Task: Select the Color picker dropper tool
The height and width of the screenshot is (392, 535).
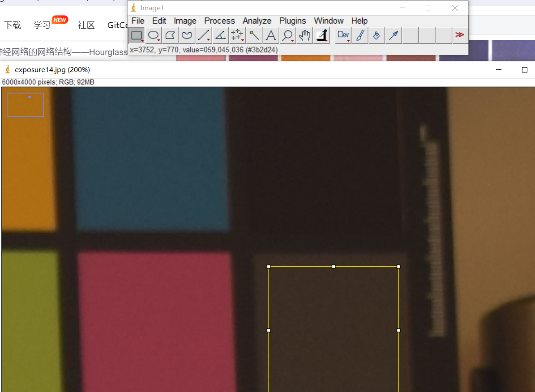Action: click(321, 35)
